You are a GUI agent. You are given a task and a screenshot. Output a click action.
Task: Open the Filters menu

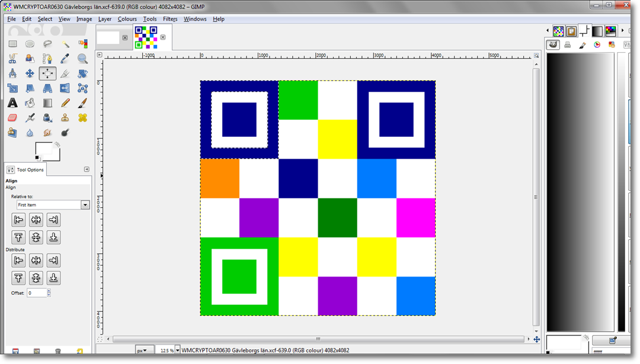coord(170,19)
